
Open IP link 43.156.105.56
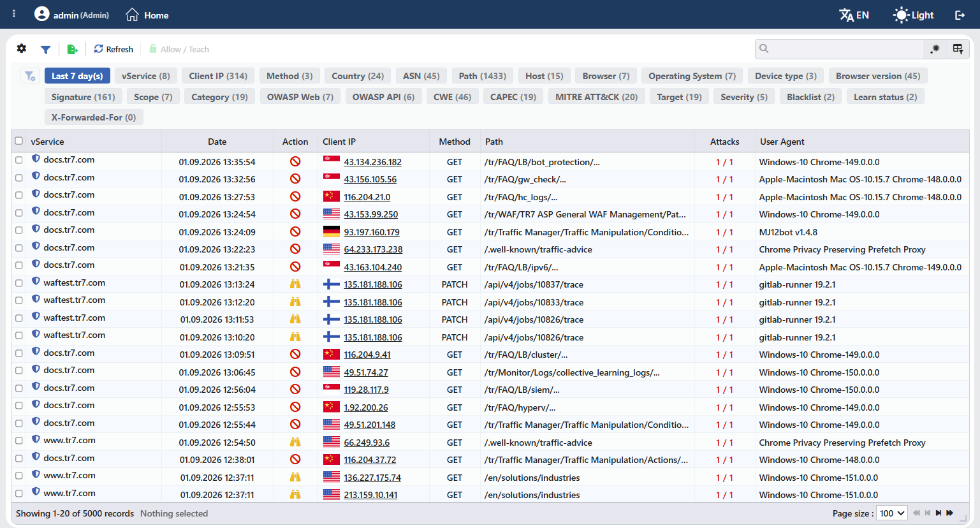370,179
